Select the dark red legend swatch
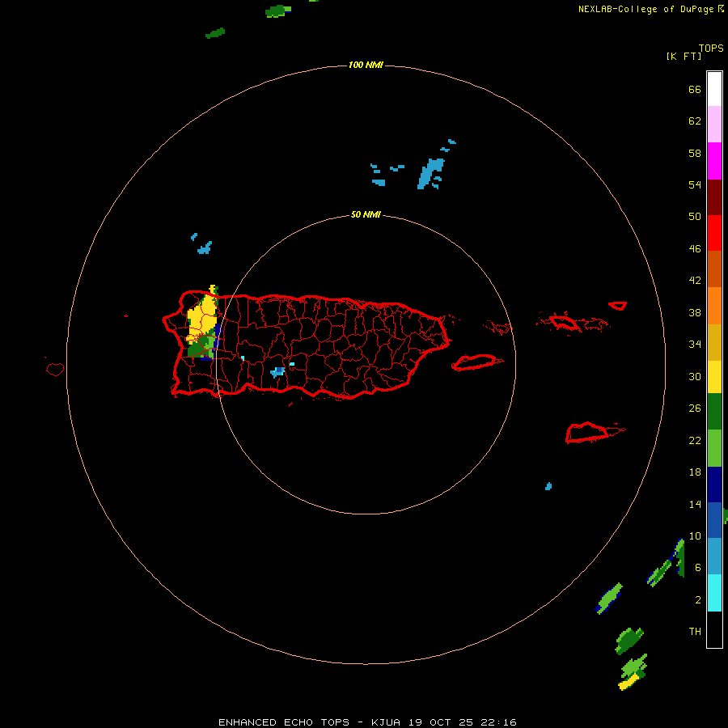This screenshot has height=728, width=728. pyautogui.click(x=714, y=197)
